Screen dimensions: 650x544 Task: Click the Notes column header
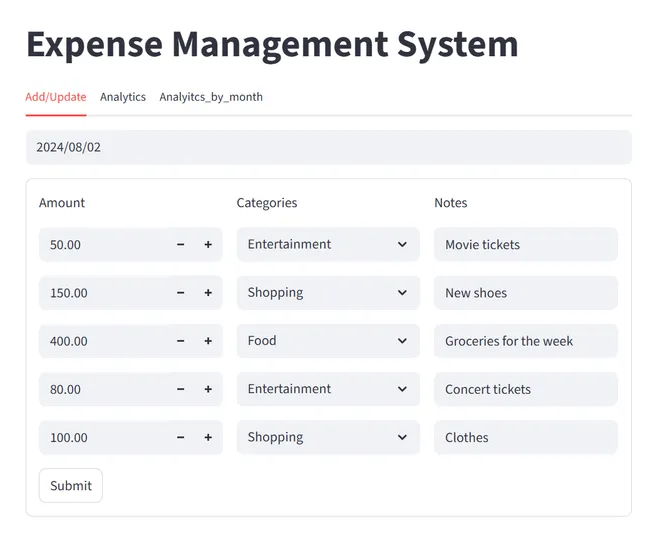coord(451,203)
